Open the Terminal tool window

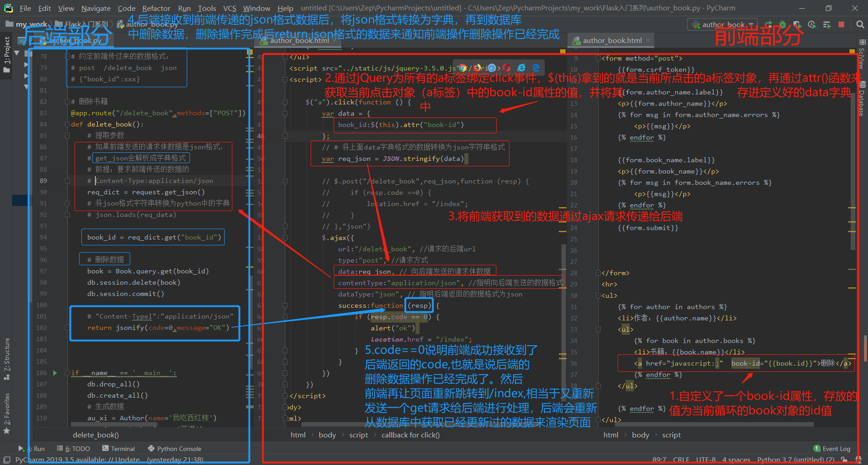coord(118,449)
